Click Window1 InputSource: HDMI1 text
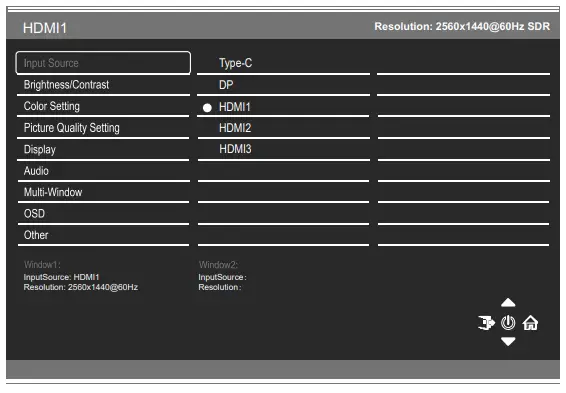Screen dimensions: 566x393 tap(61, 277)
